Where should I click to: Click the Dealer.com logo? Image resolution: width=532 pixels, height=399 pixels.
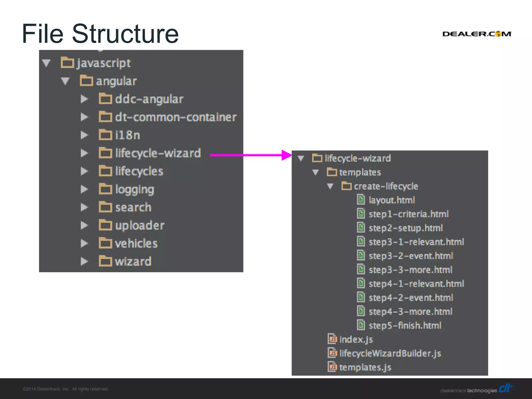tap(477, 34)
